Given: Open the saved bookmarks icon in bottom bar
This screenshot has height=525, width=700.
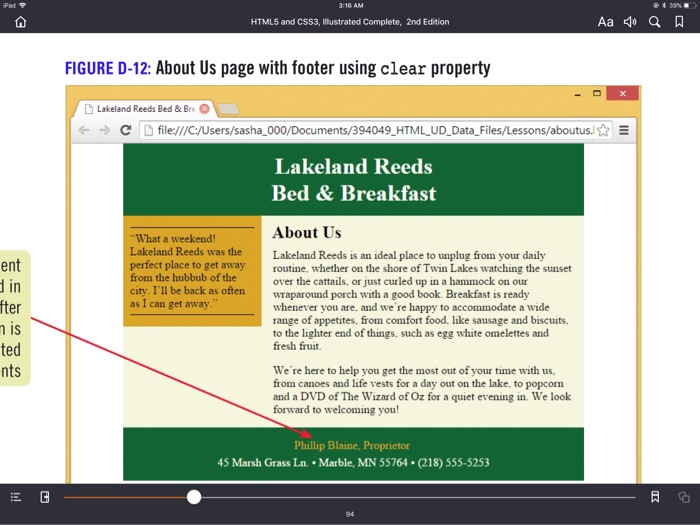Looking at the screenshot, I should point(655,497).
